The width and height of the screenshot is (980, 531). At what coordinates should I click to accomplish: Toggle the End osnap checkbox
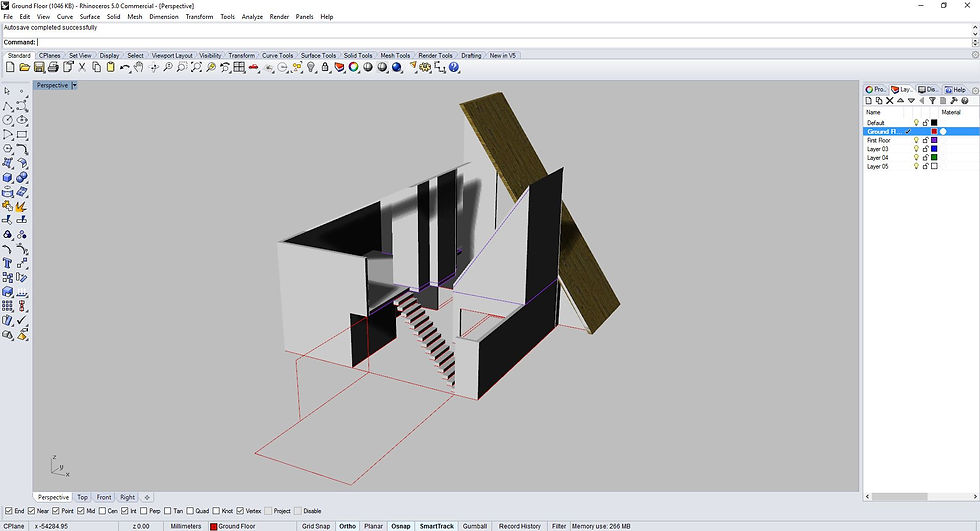point(8,510)
